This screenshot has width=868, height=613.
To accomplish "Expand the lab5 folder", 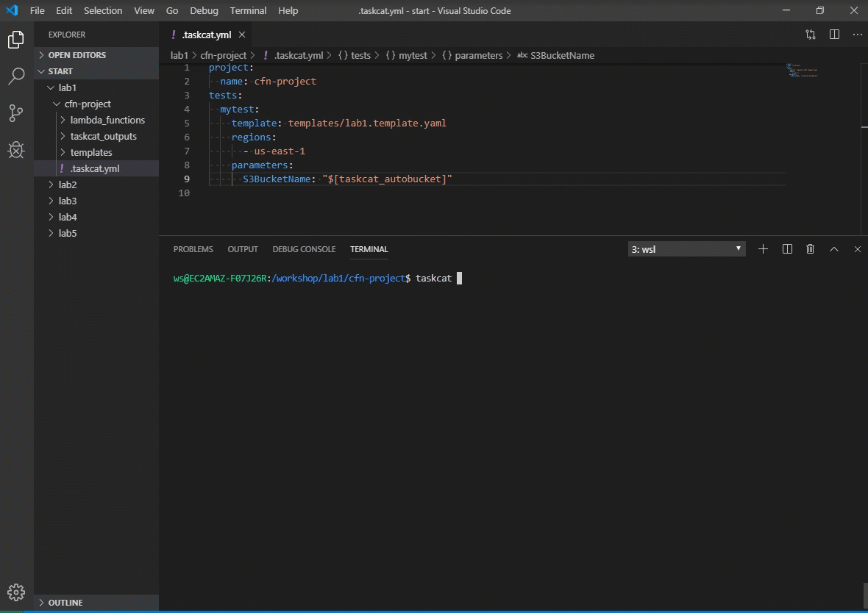I will coord(96,233).
